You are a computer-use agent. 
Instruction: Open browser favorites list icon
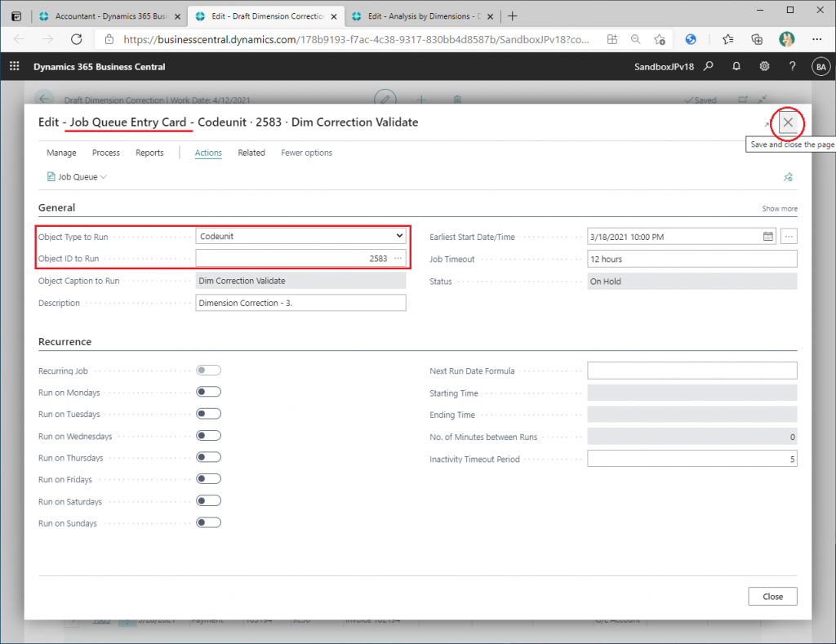click(727, 39)
